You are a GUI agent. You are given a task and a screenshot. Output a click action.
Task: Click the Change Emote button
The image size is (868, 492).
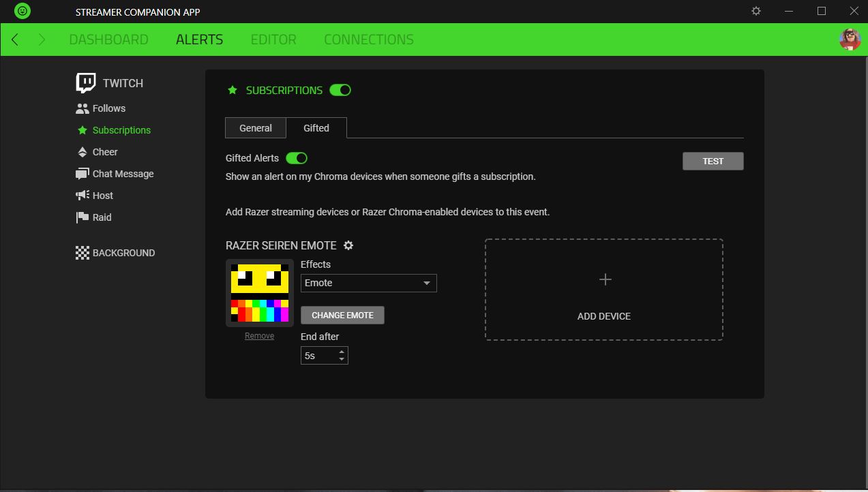(x=342, y=316)
